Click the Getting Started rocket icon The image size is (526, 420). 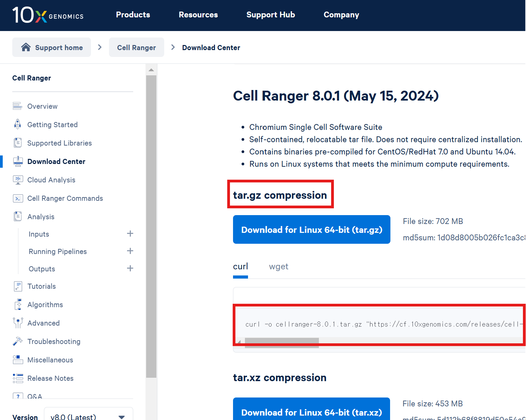pyautogui.click(x=17, y=124)
